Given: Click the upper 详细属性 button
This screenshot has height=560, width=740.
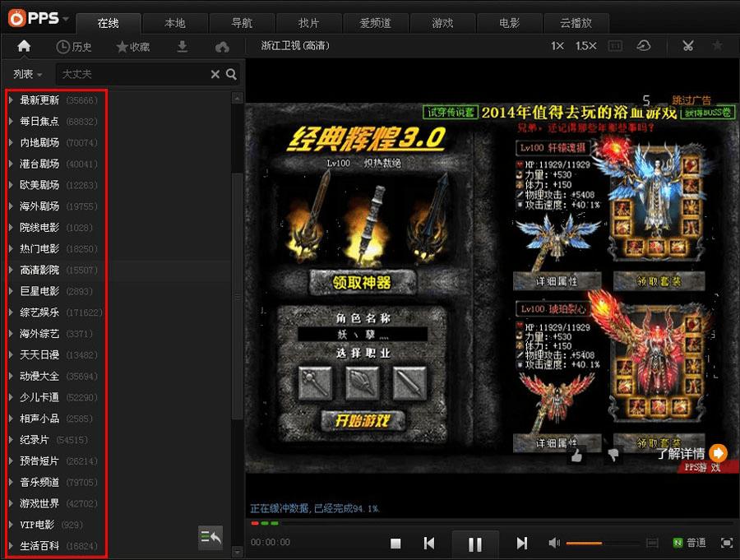Looking at the screenshot, I should [557, 281].
